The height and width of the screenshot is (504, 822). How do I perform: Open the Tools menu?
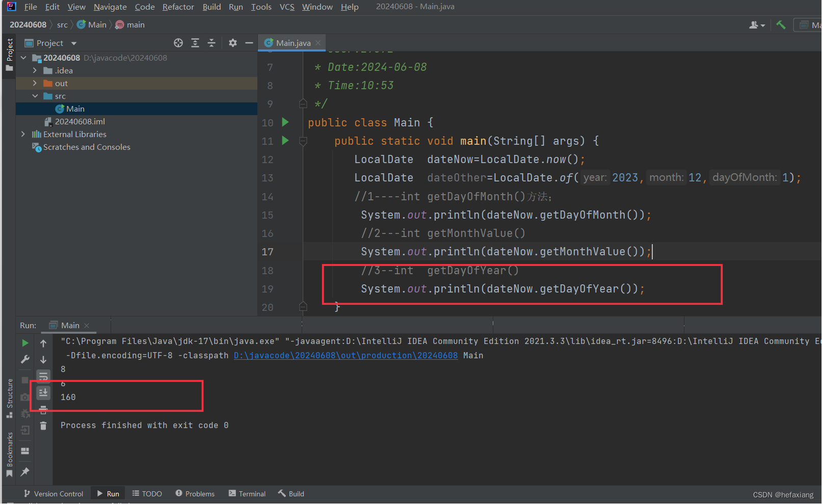261,7
